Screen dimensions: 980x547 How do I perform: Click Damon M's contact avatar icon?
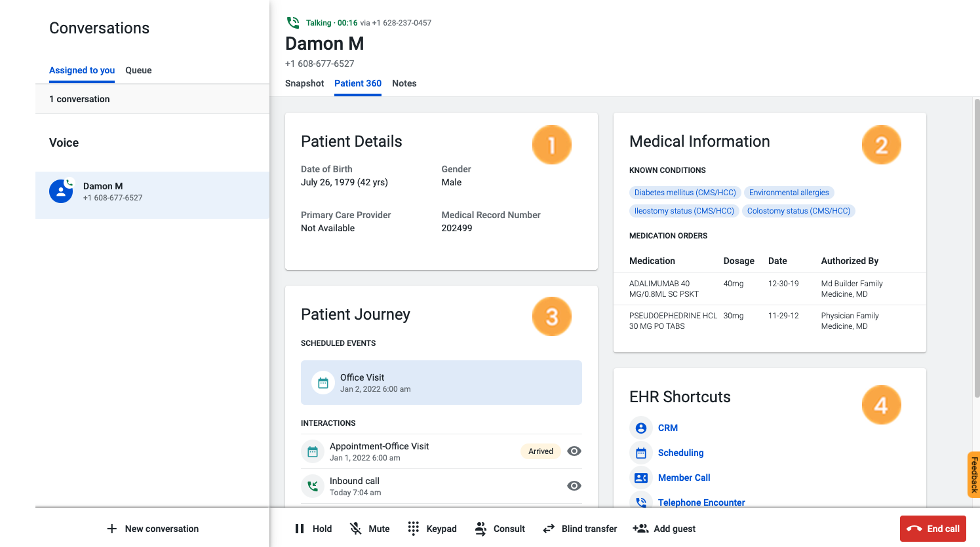tap(61, 191)
